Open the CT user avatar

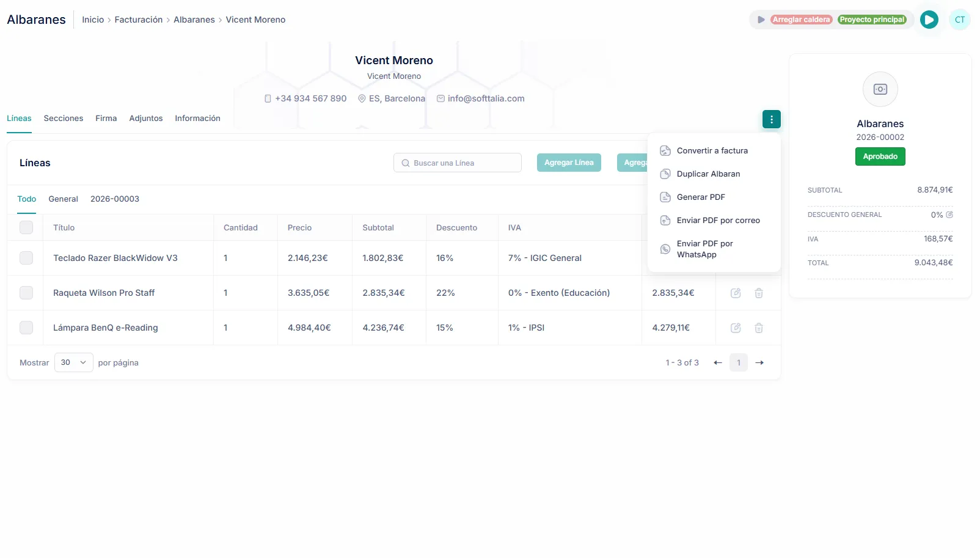click(959, 20)
